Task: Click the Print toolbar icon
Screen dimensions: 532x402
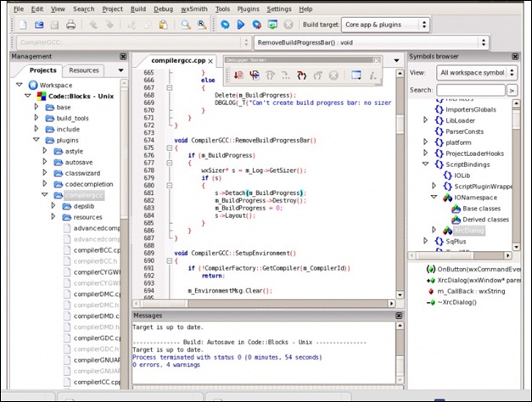Action: click(71, 25)
